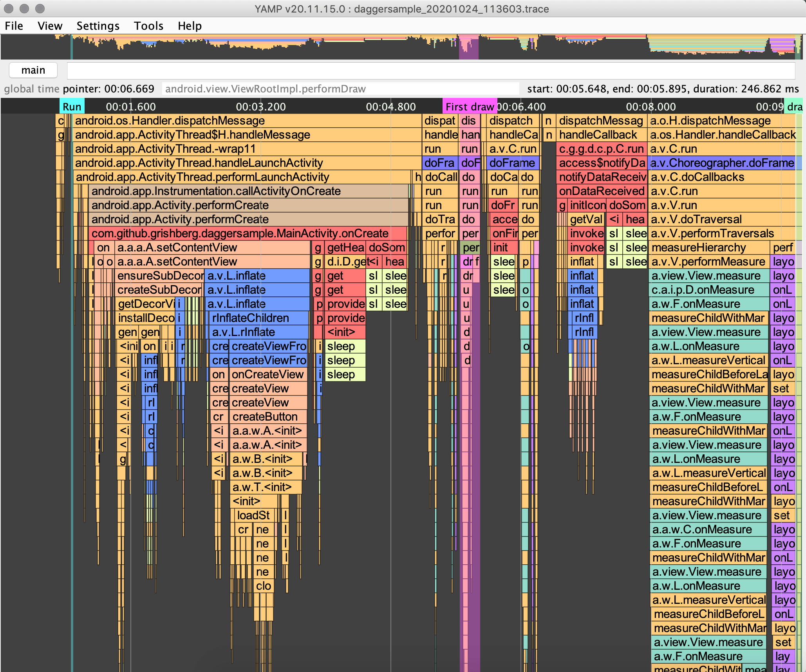Viewport: 806px width, 672px height.
Task: Open the Tools menu
Action: (148, 25)
